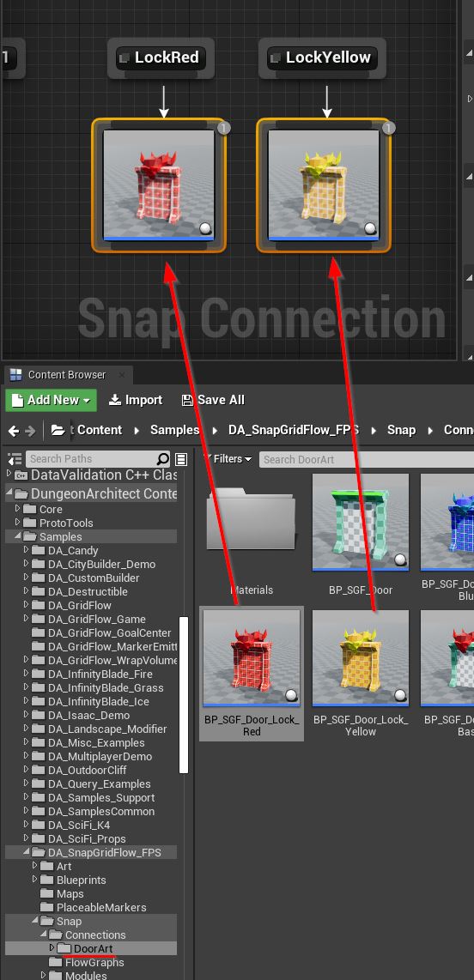Close the Content Browser tab
474x980 pixels.
coord(122,375)
